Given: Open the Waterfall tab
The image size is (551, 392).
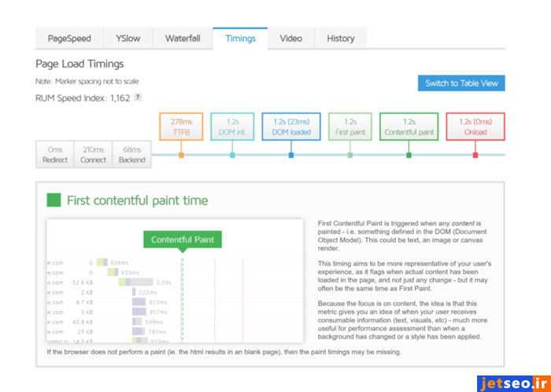Looking at the screenshot, I should pos(183,39).
